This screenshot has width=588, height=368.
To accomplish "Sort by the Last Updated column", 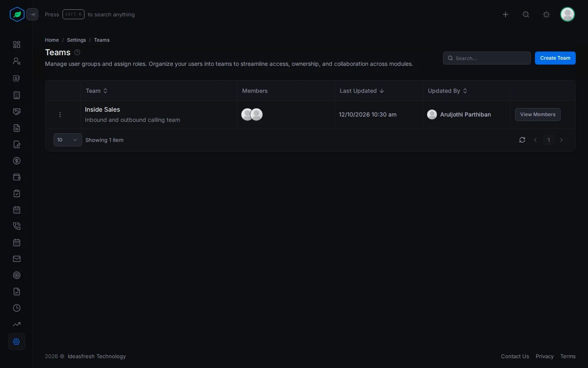I will [362, 91].
